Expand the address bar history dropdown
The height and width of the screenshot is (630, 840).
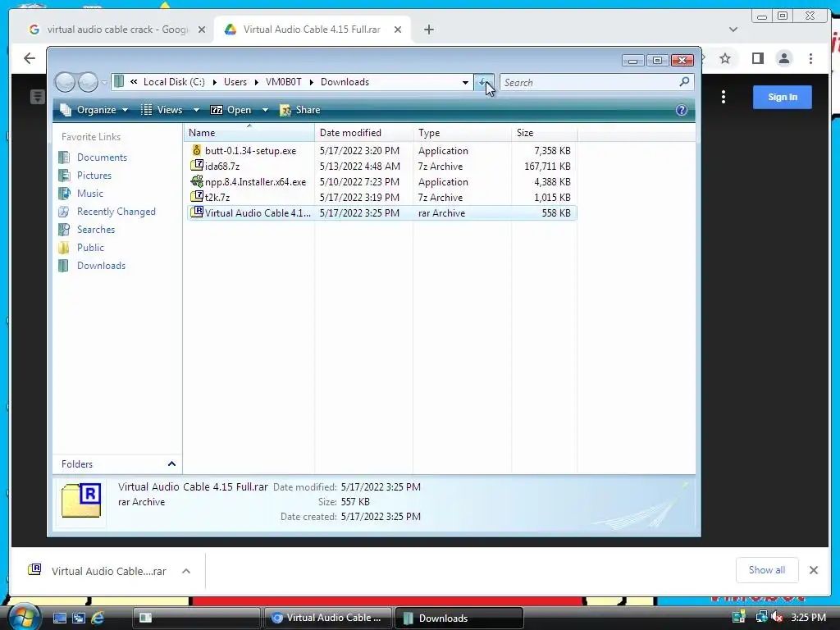click(465, 83)
